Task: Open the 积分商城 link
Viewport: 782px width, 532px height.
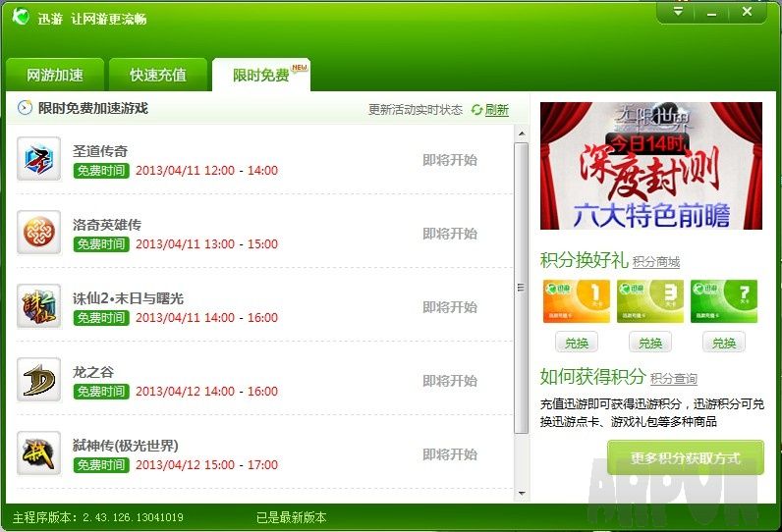Action: 656,262
